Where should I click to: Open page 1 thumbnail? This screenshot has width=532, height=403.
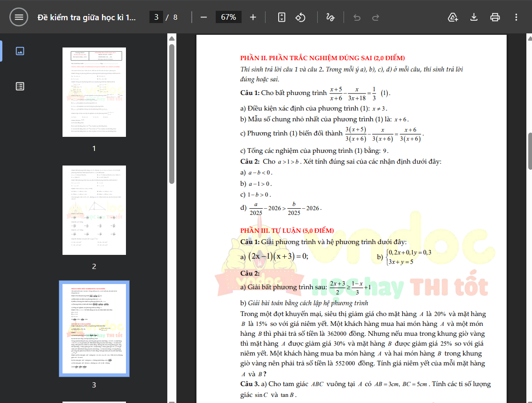pos(94,92)
